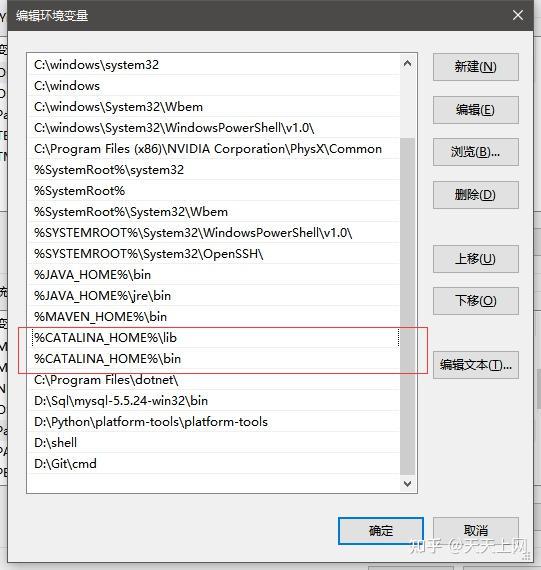The height and width of the screenshot is (570, 541).
Task: Open 编辑文本(T)... text editor
Action: [475, 365]
